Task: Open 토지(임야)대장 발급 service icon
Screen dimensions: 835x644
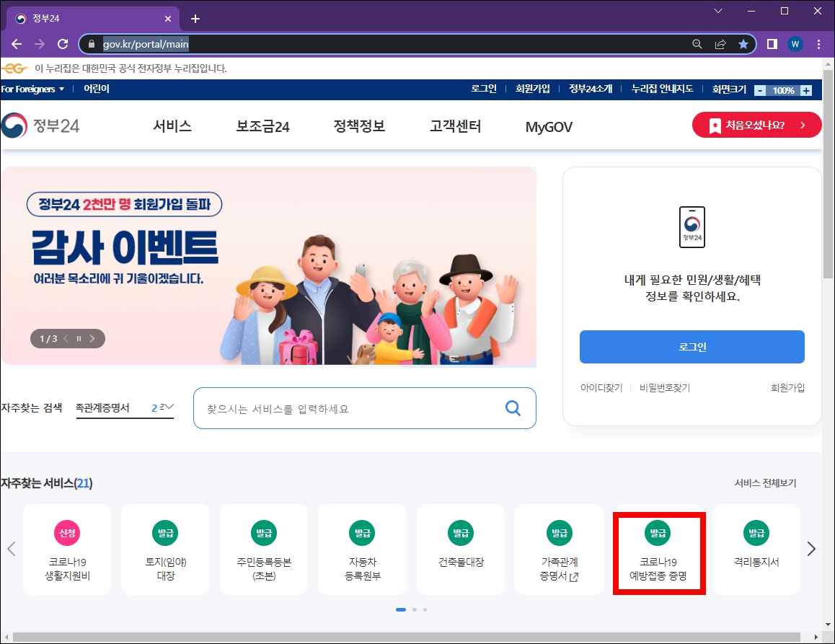Action: [x=165, y=549]
